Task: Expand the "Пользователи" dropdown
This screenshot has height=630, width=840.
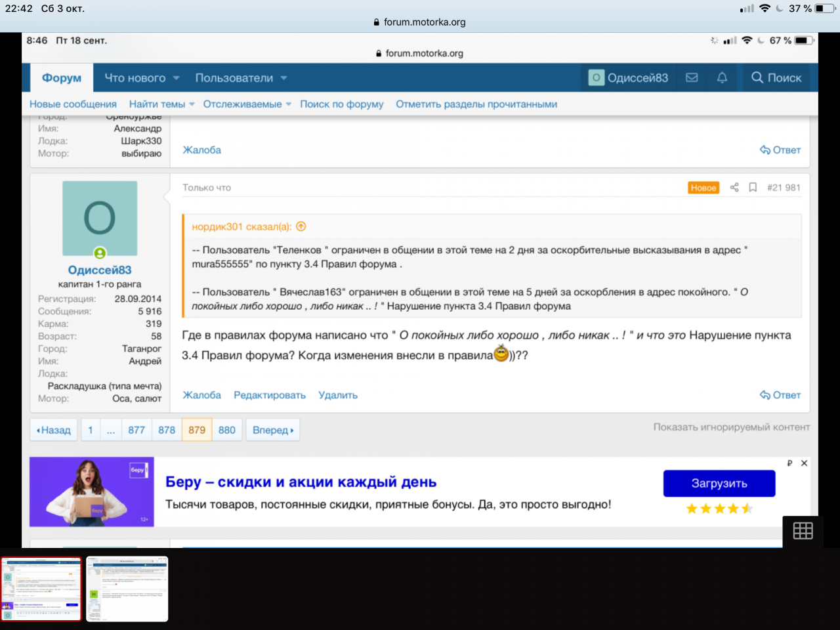Action: click(283, 78)
